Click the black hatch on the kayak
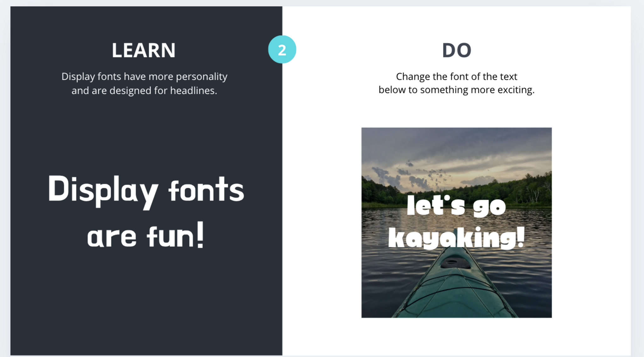 tap(455, 263)
